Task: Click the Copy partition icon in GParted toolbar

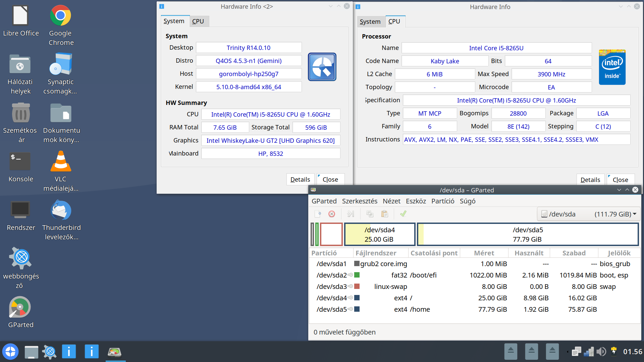Action: coord(370,214)
